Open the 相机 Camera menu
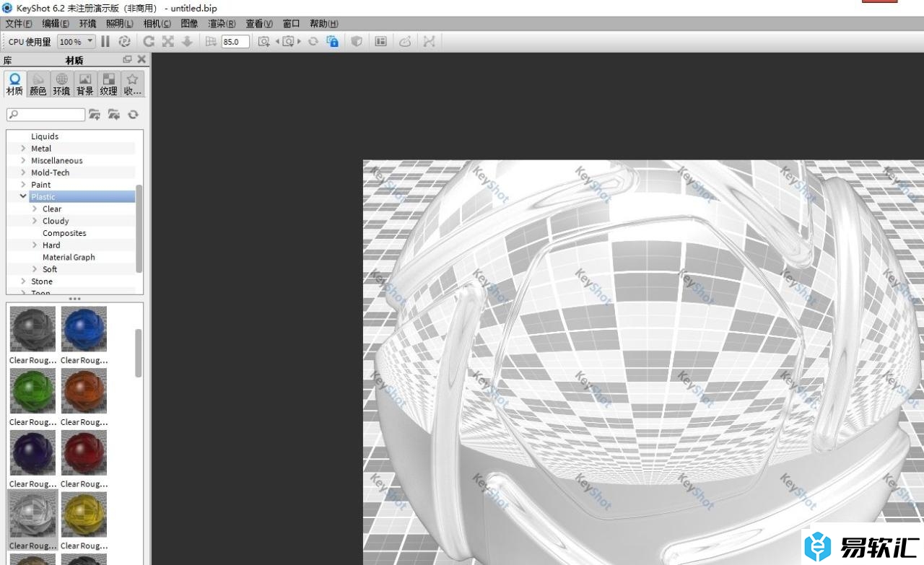 pos(157,24)
